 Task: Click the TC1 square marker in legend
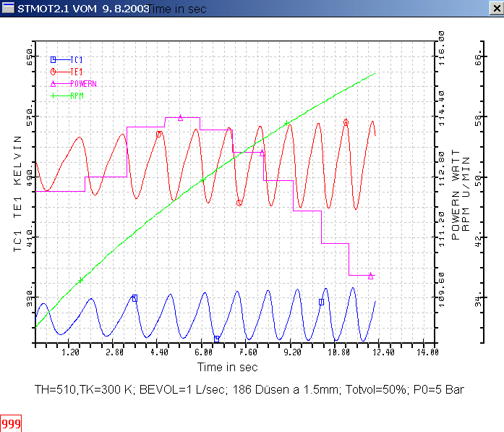coord(54,59)
